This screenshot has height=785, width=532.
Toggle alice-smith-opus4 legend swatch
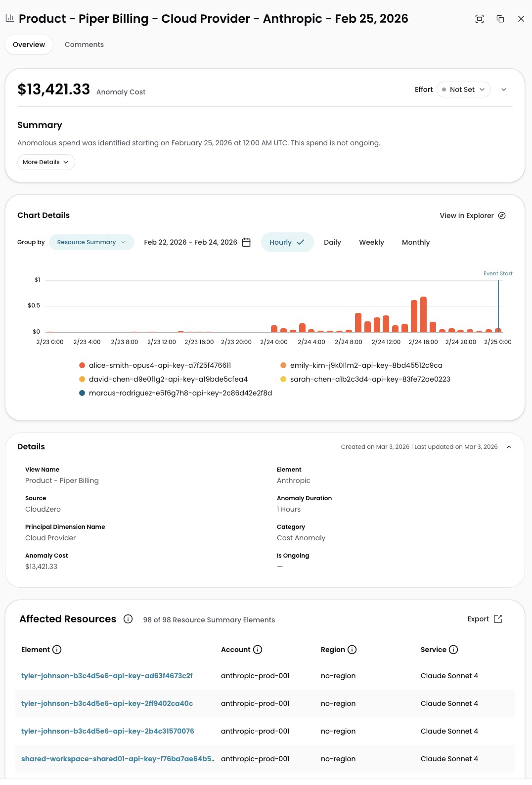point(82,365)
